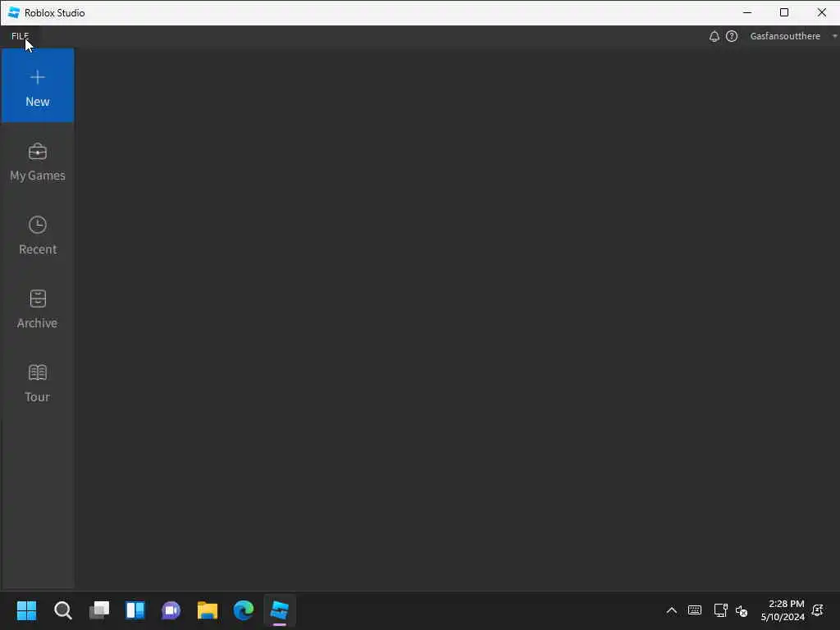Open Widgets from the taskbar
Screen dimensions: 840x630
pos(135,610)
